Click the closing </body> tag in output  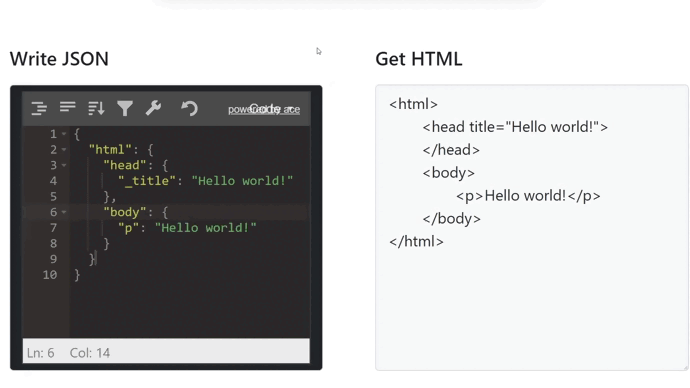pos(451,219)
